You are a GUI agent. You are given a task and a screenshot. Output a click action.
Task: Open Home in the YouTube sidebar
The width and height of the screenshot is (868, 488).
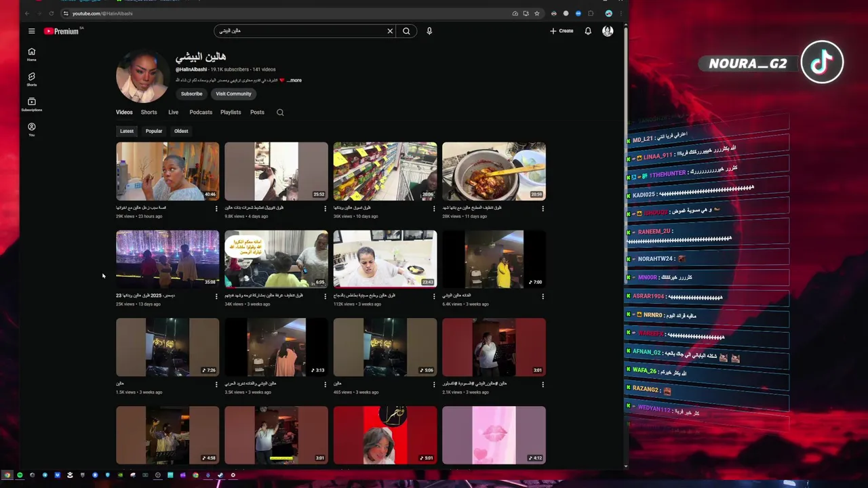click(31, 54)
